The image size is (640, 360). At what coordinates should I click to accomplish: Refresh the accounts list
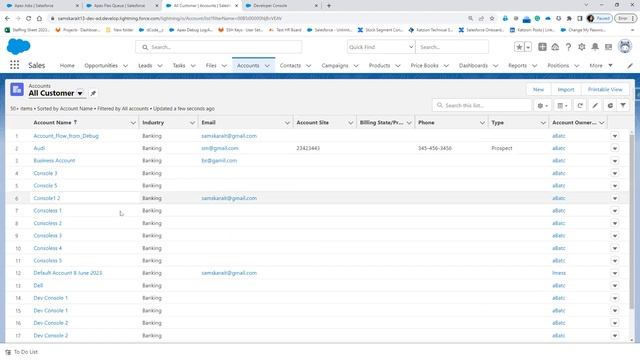[580, 105]
